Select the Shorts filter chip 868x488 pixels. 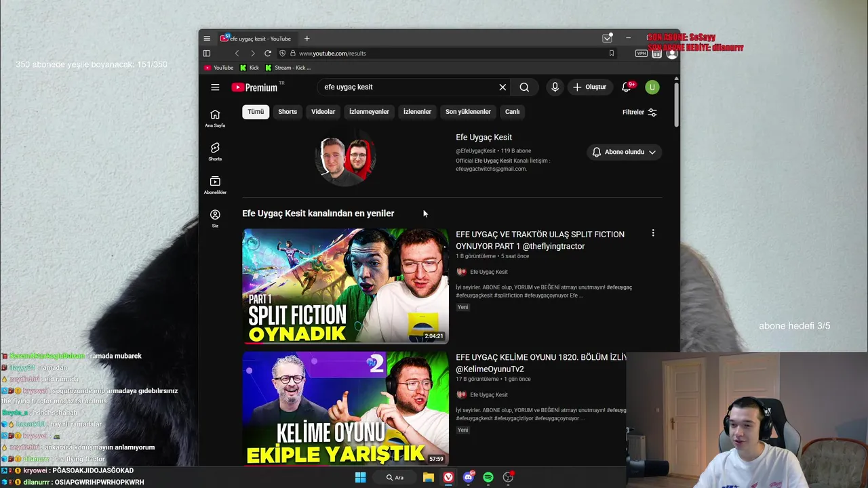(288, 112)
